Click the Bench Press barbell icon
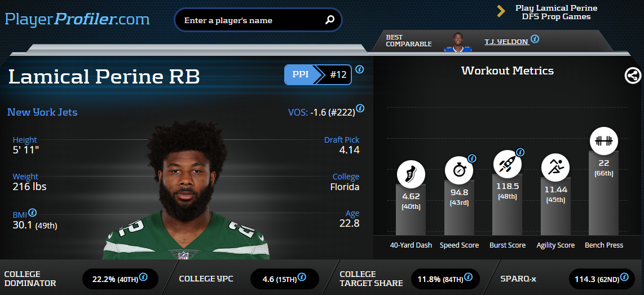 pos(604,142)
